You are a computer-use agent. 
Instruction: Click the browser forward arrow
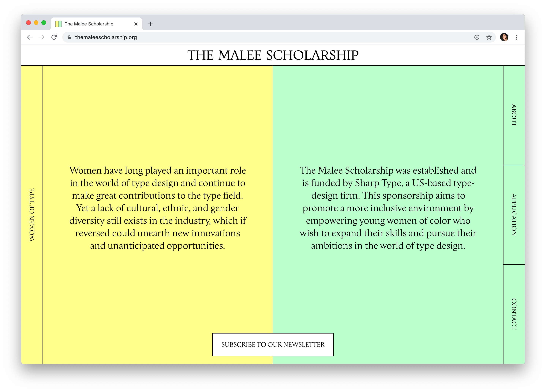pos(42,37)
